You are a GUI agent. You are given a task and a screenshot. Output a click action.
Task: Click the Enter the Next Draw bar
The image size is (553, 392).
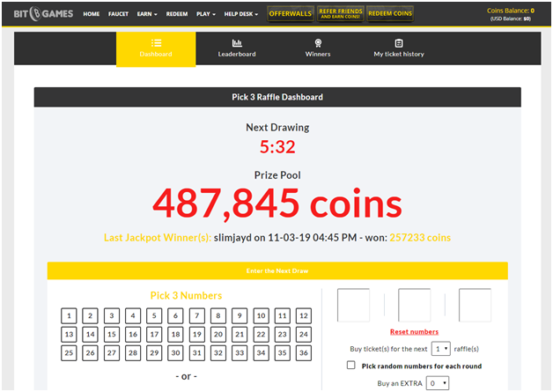(x=277, y=271)
